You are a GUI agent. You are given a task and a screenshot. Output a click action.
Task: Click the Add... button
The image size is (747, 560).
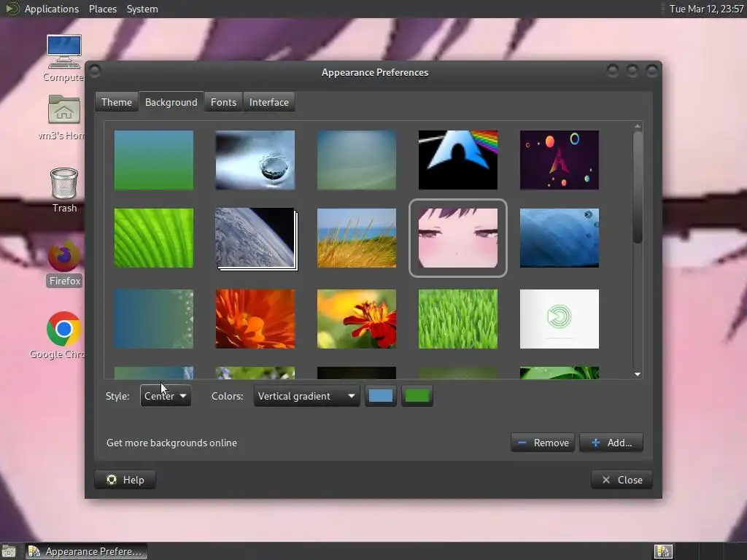click(611, 443)
